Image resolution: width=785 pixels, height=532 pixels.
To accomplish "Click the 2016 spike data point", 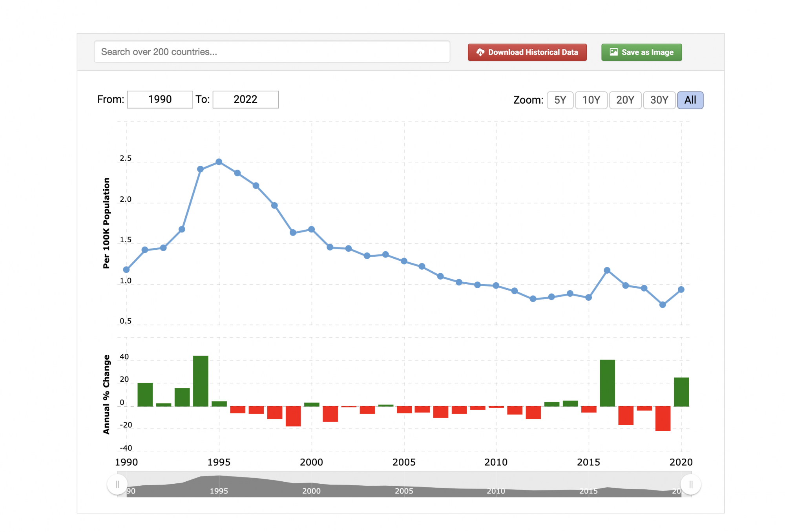I will pos(607,270).
